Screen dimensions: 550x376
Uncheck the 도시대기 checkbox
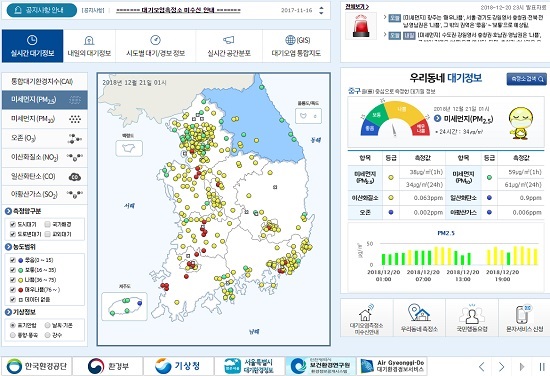[x=13, y=224]
